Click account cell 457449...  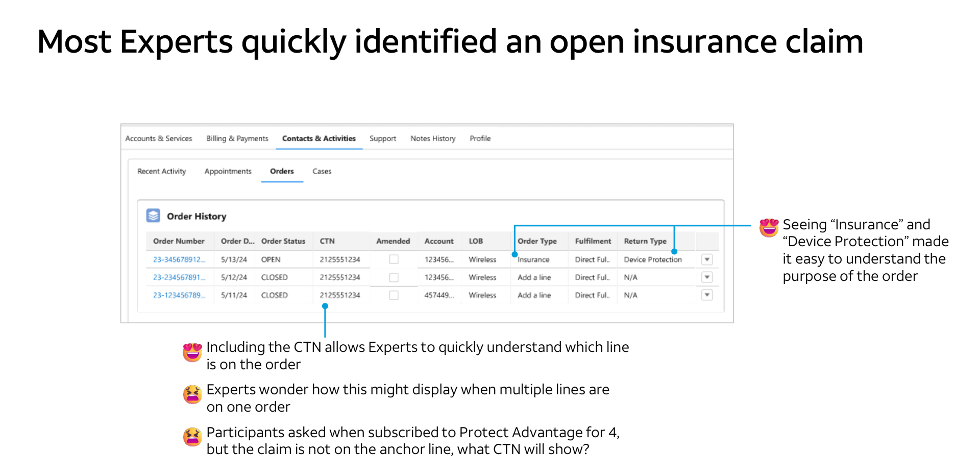click(439, 295)
